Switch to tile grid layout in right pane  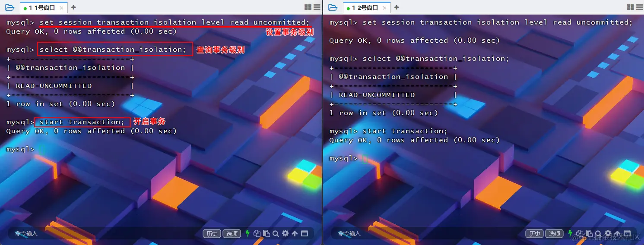pos(631,7)
